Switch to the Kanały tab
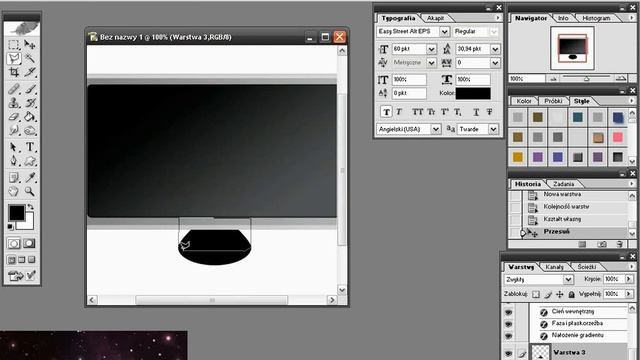The image size is (640, 360). (554, 267)
